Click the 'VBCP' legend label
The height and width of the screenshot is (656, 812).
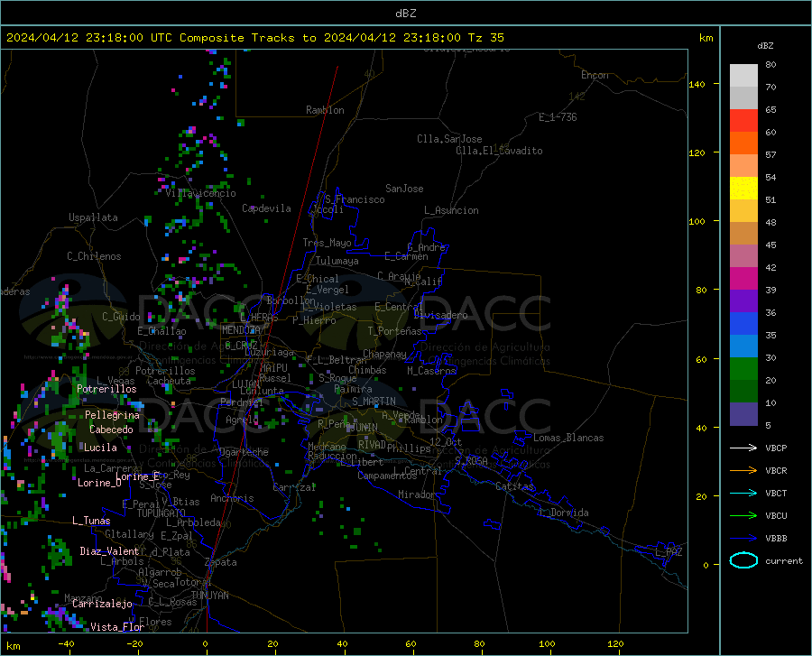coord(776,448)
